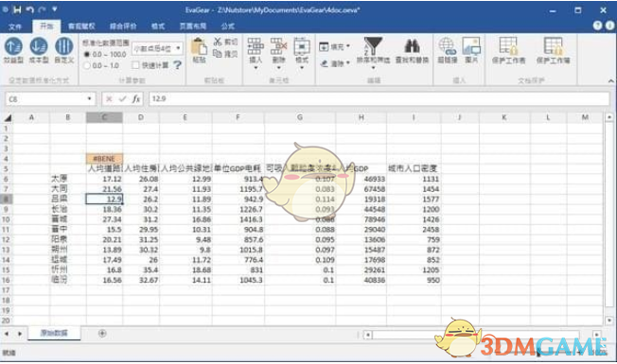Toggle the 快速计算 checkbox
The image size is (617, 364).
point(135,65)
